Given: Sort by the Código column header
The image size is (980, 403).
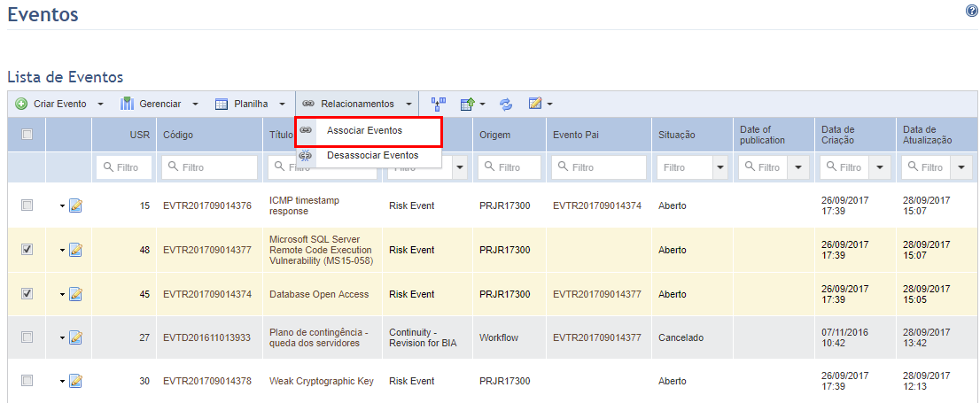Looking at the screenshot, I should (x=178, y=135).
